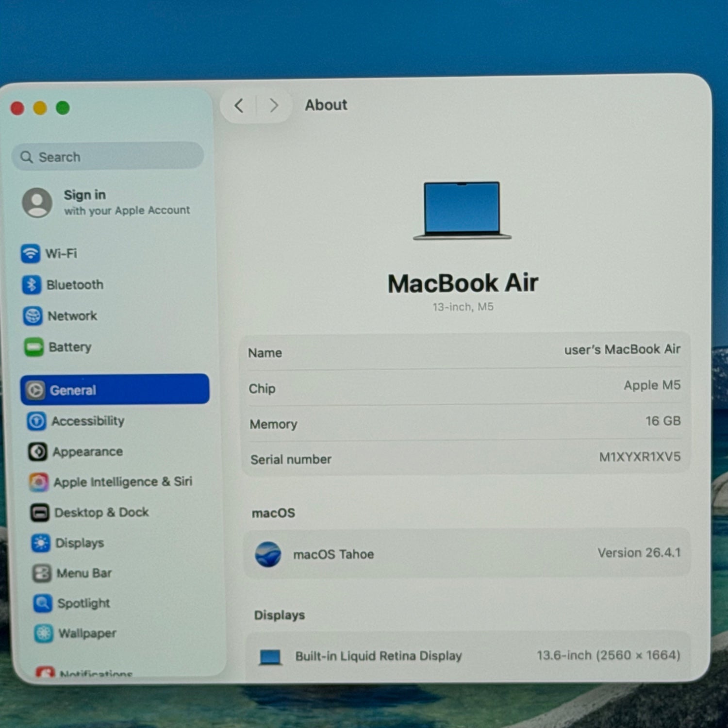The image size is (728, 728).
Task: Click the "MacBook Air" heading
Action: point(463,283)
